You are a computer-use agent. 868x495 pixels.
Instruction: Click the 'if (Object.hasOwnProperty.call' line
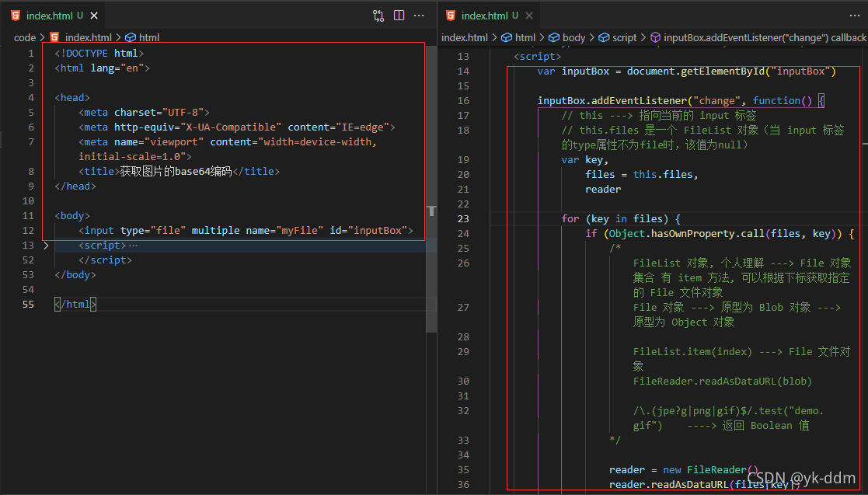720,234
